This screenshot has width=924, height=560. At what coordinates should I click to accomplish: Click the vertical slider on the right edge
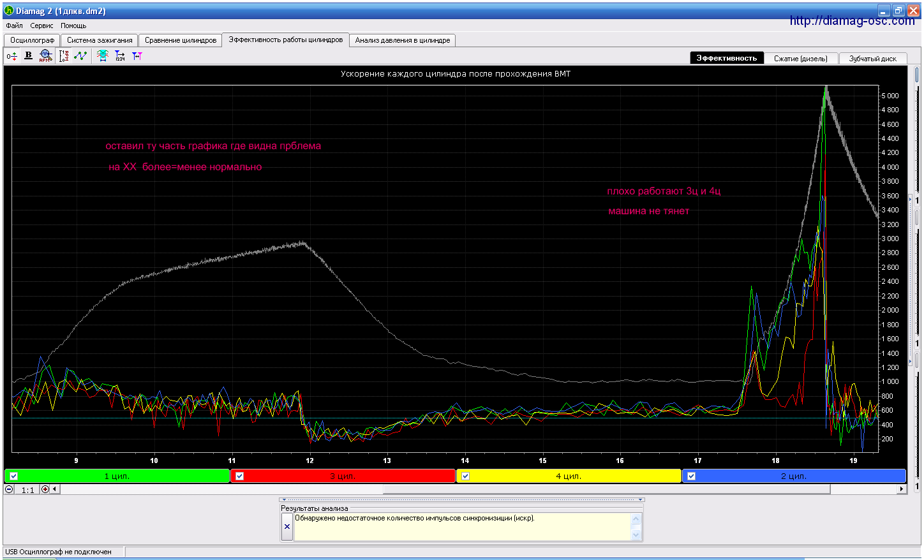(x=917, y=75)
